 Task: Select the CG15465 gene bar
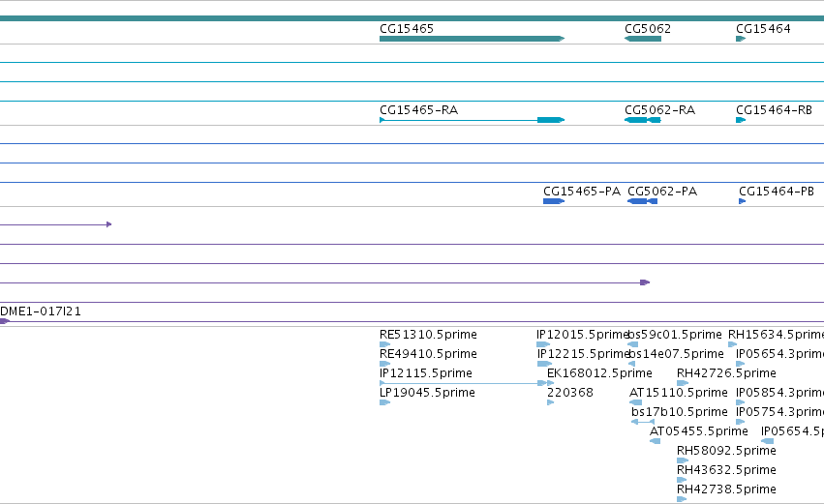coord(472,39)
